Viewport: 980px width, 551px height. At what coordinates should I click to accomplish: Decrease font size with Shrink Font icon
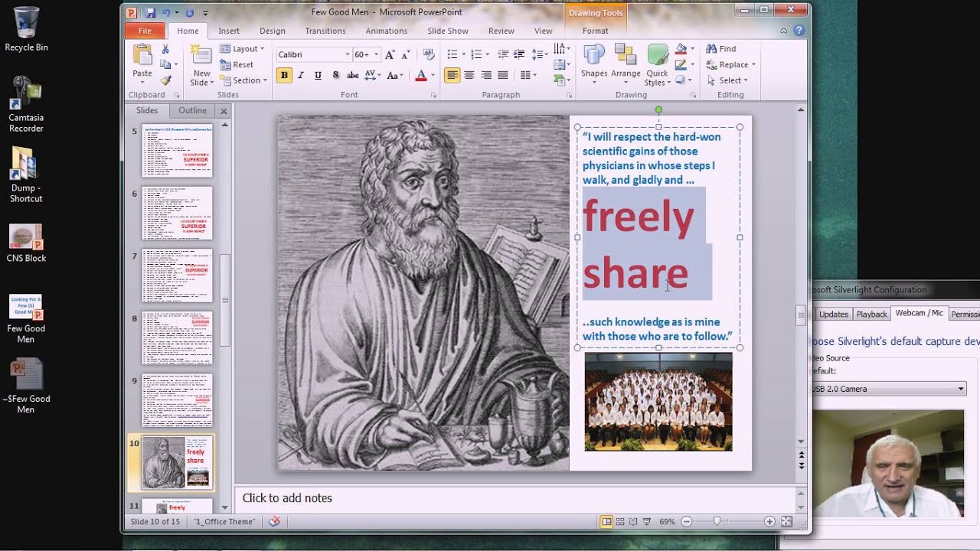click(405, 54)
